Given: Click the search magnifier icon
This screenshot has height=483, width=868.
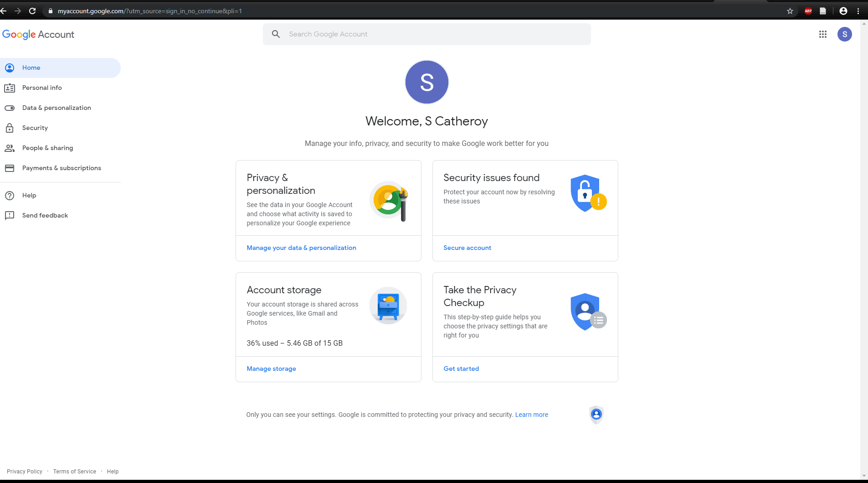Looking at the screenshot, I should point(276,34).
